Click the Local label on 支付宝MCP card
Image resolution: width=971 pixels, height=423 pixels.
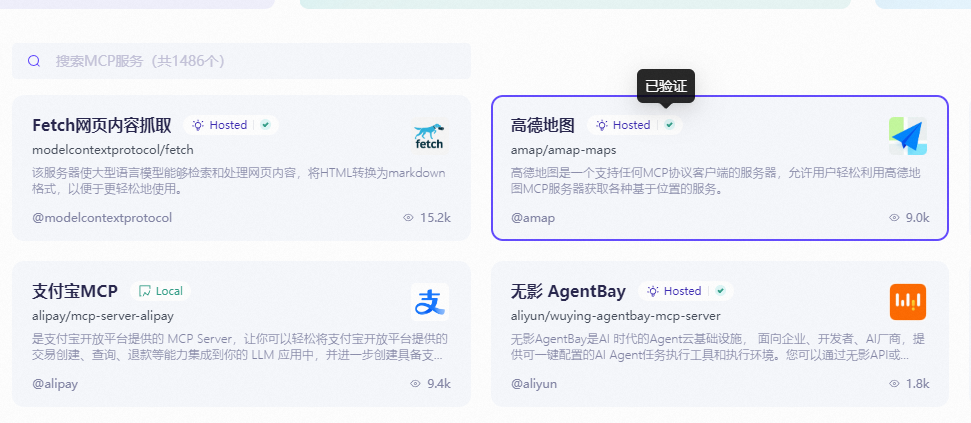[x=169, y=291]
